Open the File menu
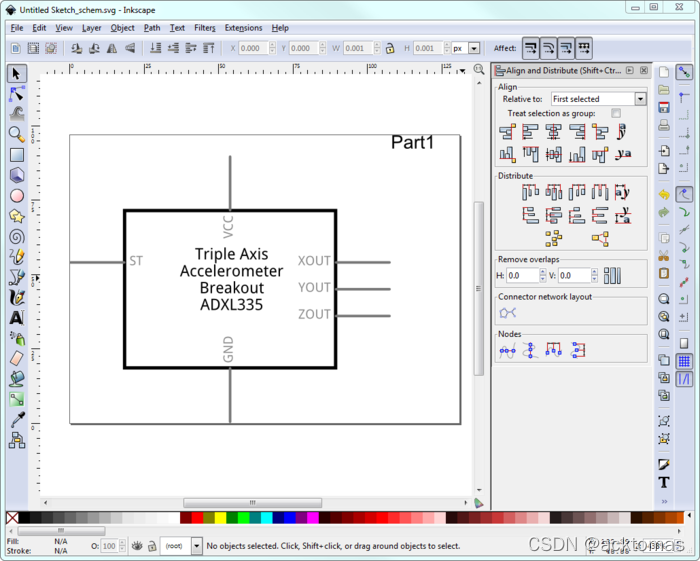The height and width of the screenshot is (561, 700). pyautogui.click(x=17, y=28)
